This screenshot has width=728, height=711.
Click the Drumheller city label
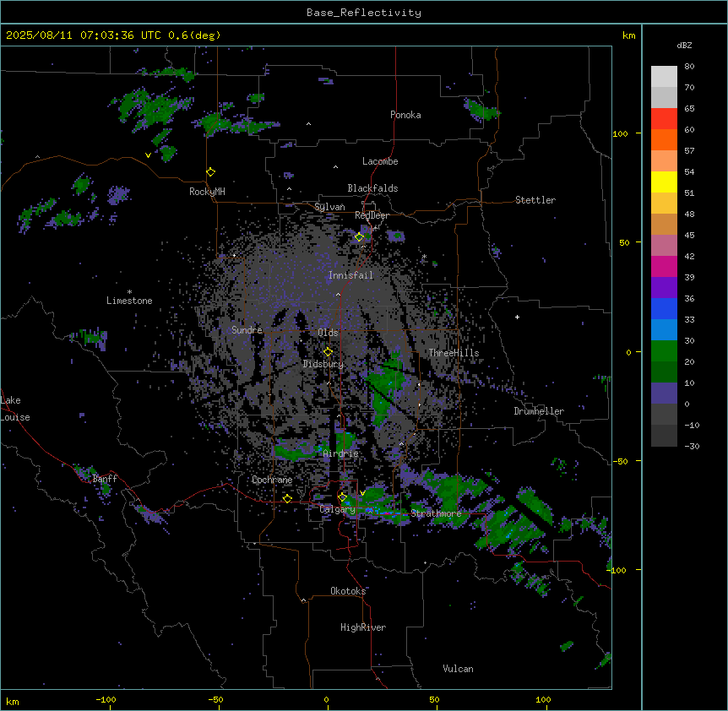point(539,411)
